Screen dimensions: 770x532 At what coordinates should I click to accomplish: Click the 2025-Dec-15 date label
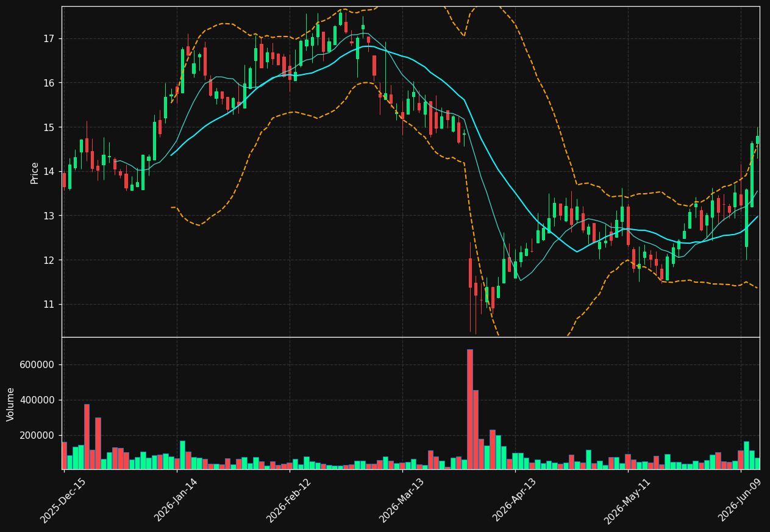click(63, 500)
